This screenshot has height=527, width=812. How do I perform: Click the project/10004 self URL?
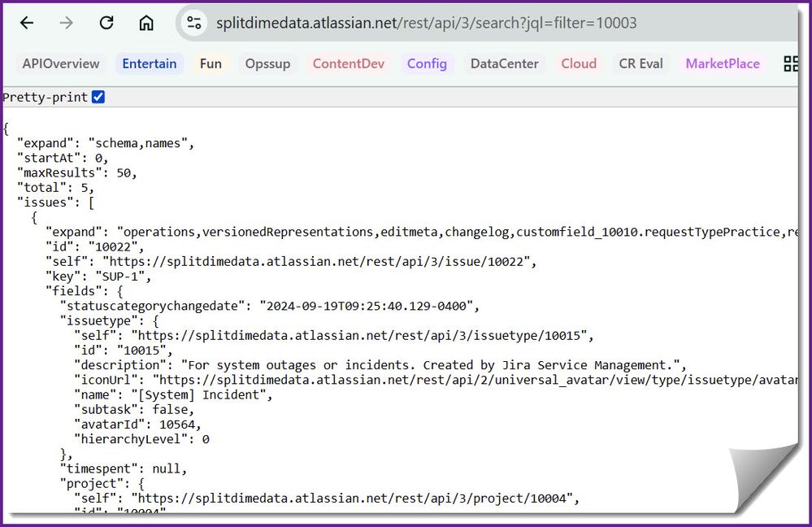[352, 498]
